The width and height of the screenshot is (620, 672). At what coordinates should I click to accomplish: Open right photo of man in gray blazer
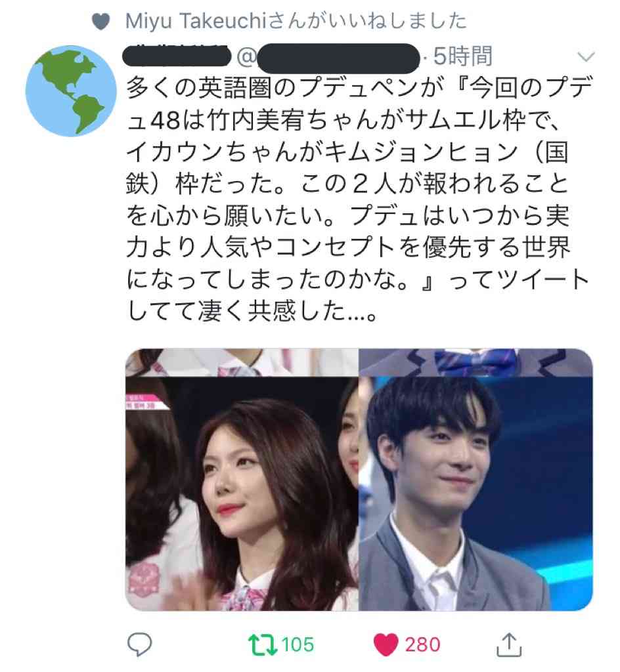coord(476,480)
